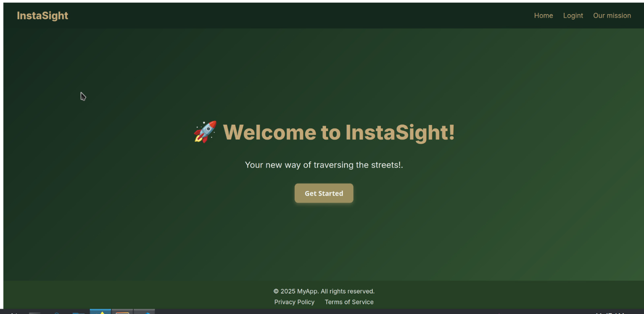Click the InstaSight logo in the navbar
Image resolution: width=644 pixels, height=314 pixels.
42,16
